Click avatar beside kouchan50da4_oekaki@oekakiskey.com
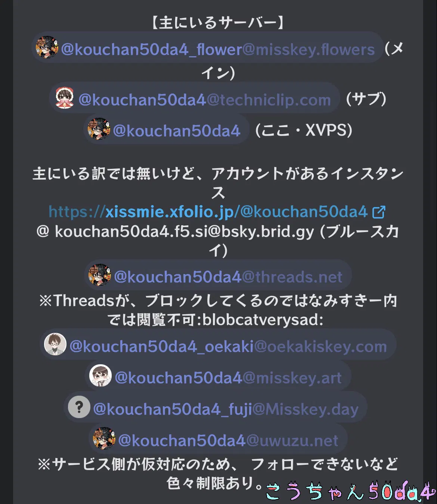 [x=55, y=344]
